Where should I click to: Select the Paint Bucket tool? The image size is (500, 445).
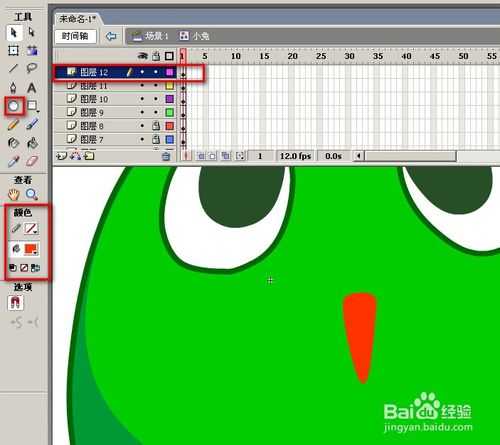point(32,143)
